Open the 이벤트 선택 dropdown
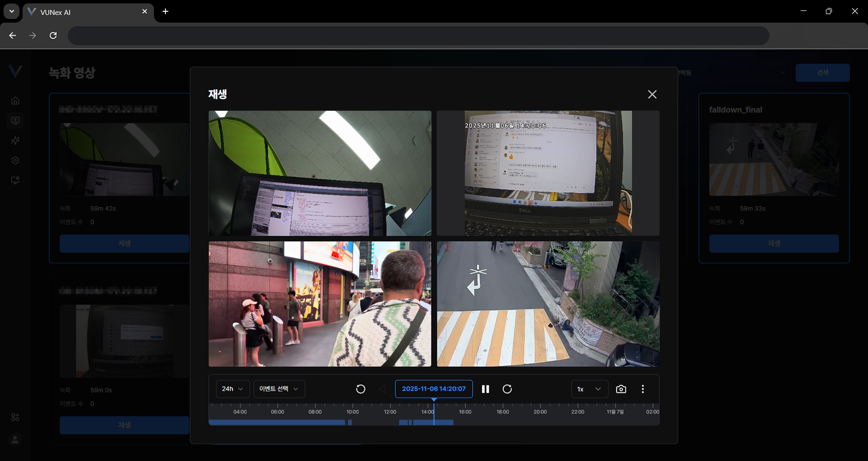 pyautogui.click(x=279, y=389)
